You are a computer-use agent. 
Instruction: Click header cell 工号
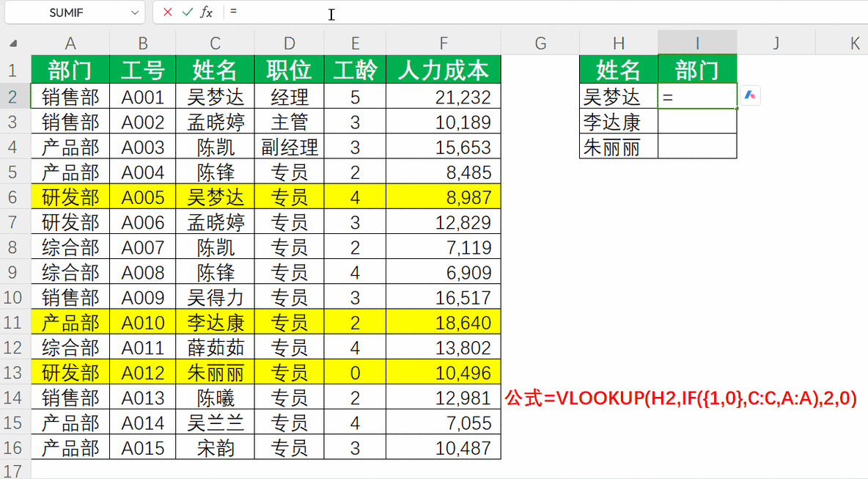tap(143, 70)
